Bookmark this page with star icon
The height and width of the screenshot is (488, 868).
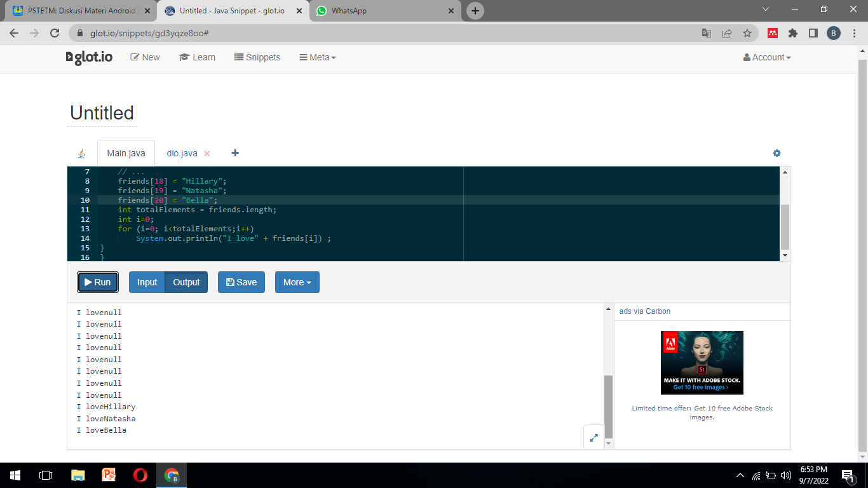(747, 33)
